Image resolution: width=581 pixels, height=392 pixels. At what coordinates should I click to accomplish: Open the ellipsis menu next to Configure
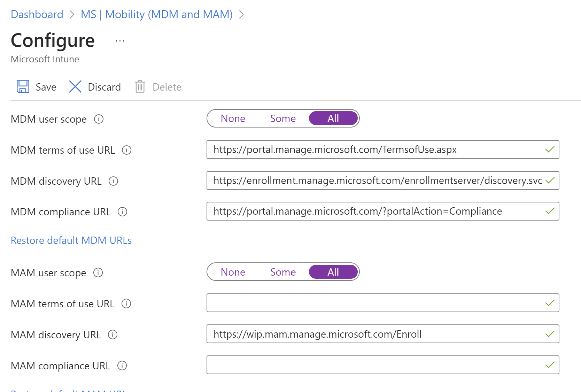(120, 41)
